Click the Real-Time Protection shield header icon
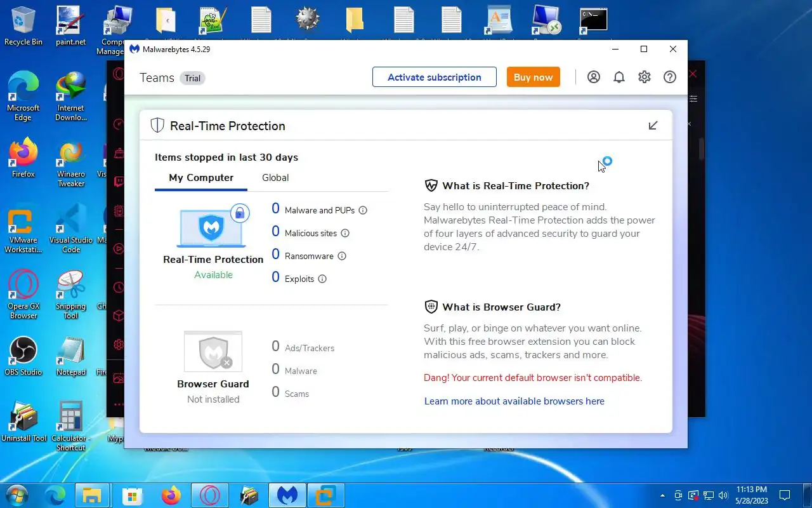 point(157,125)
